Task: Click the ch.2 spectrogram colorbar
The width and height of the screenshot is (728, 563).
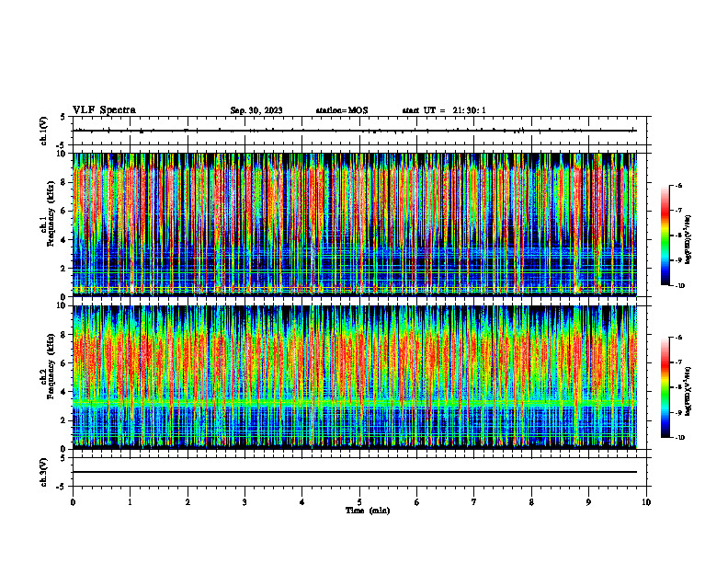Action: pos(665,387)
